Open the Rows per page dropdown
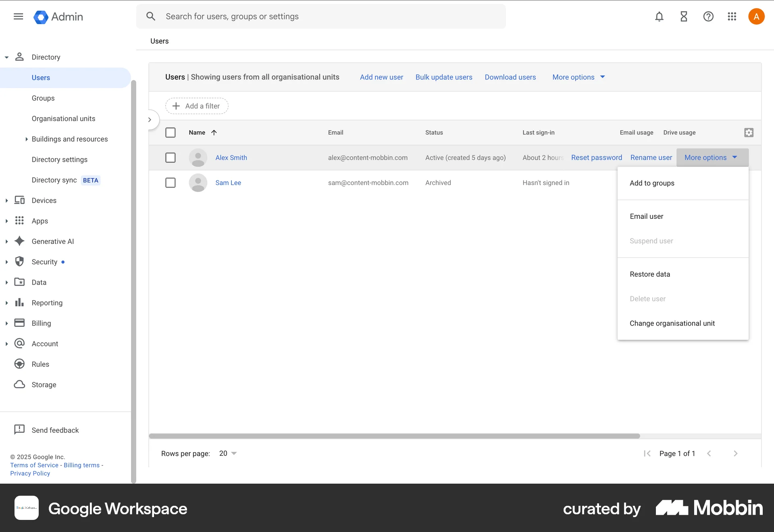The image size is (774, 532). coord(227,453)
